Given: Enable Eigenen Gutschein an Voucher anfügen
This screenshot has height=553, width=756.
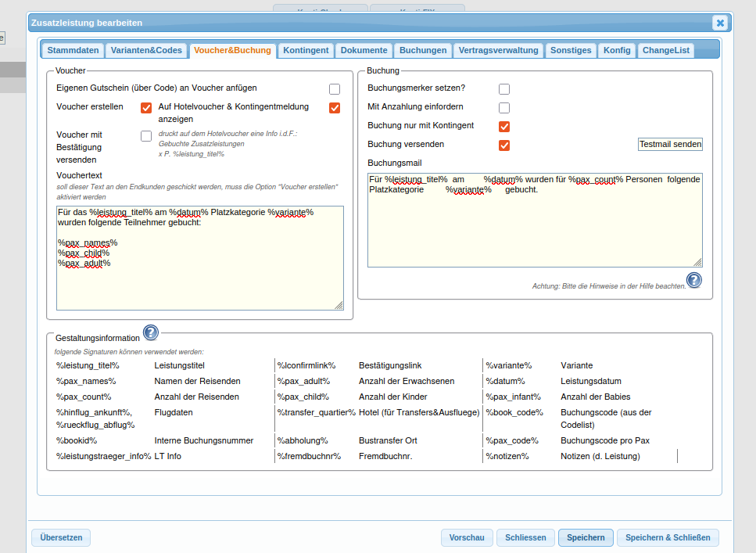Looking at the screenshot, I should [x=335, y=89].
